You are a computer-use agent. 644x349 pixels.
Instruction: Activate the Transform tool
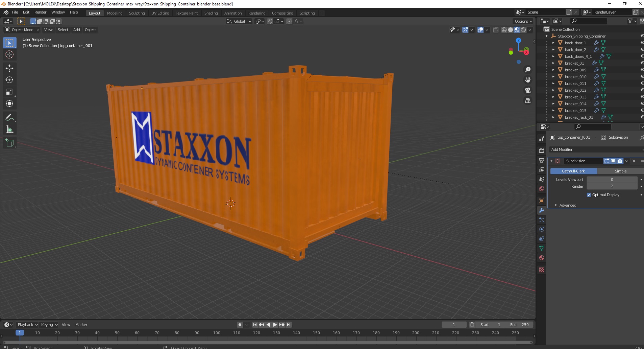[9, 103]
